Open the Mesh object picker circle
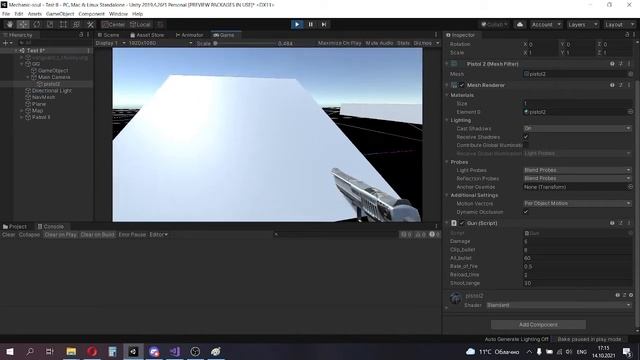Viewport: 640px width, 360px height. click(x=631, y=74)
